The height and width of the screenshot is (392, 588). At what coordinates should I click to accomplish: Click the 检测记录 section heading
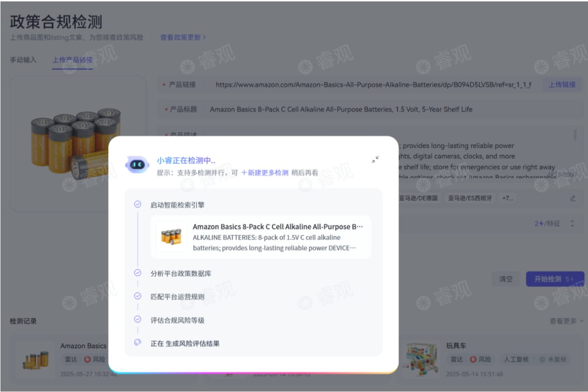tap(23, 321)
